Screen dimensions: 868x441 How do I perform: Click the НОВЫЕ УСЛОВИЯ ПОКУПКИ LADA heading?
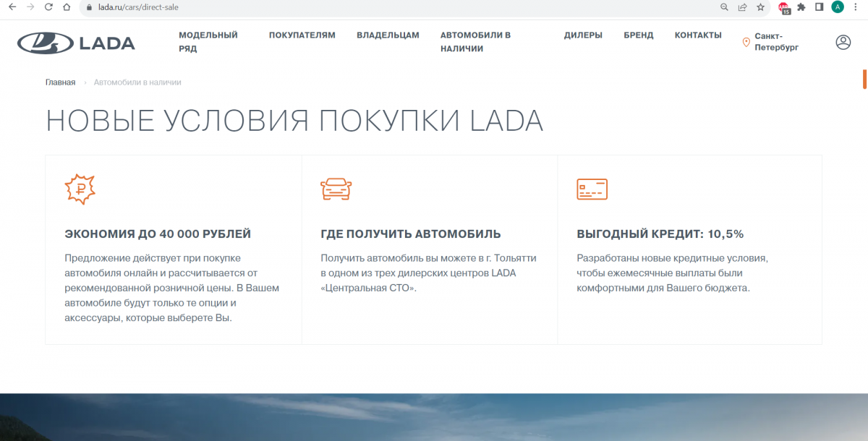pyautogui.click(x=294, y=121)
